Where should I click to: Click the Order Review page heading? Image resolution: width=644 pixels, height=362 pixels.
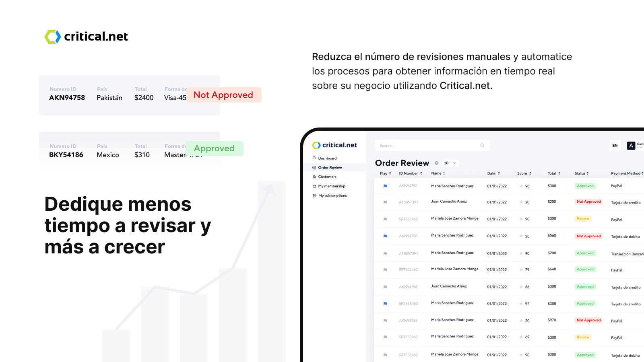[x=402, y=163]
